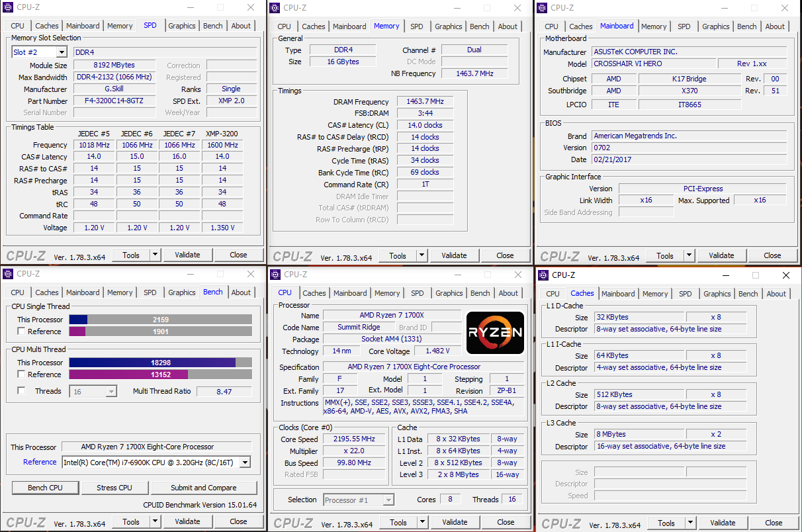The height and width of the screenshot is (532, 802).
Task: Enable the CPU Single Thread Reference checkbox
Action: click(x=22, y=332)
